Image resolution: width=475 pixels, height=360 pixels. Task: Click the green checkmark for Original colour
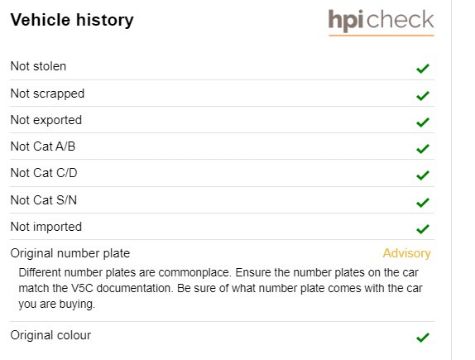tap(423, 338)
